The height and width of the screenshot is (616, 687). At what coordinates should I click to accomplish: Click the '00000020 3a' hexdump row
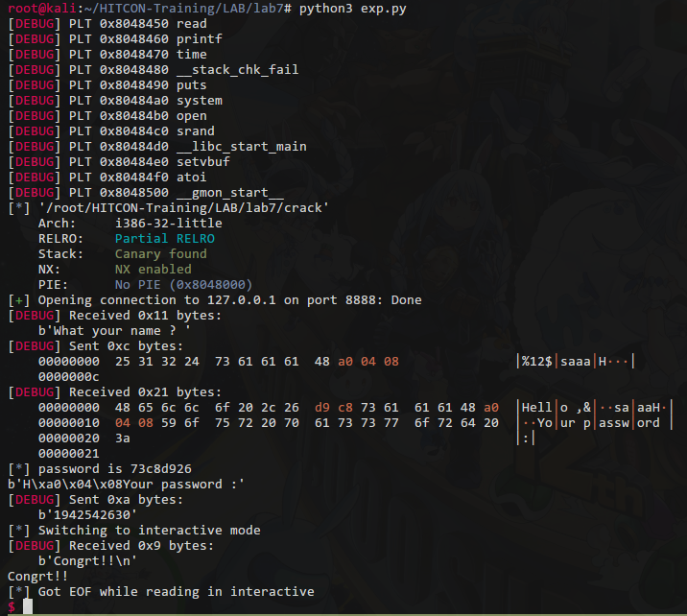pyautogui.click(x=84, y=438)
